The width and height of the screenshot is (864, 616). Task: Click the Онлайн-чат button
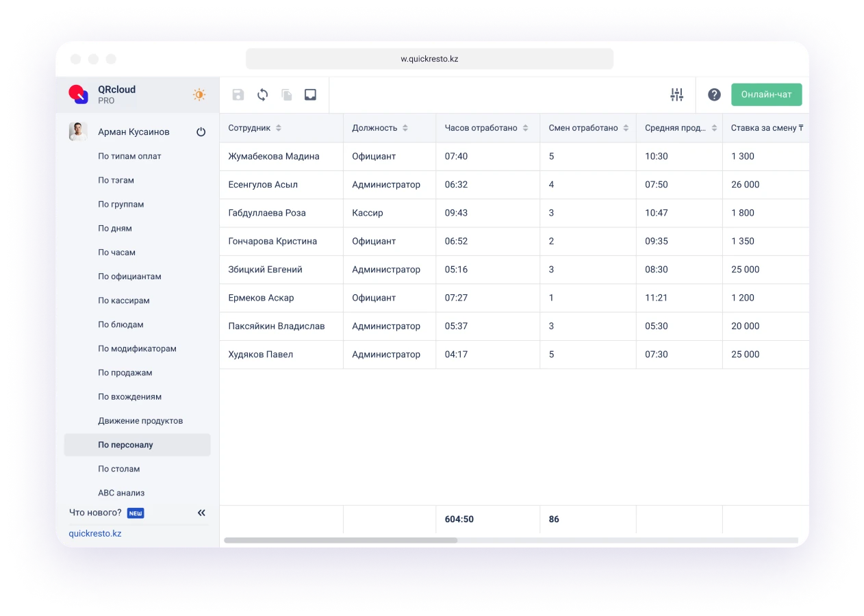[766, 94]
